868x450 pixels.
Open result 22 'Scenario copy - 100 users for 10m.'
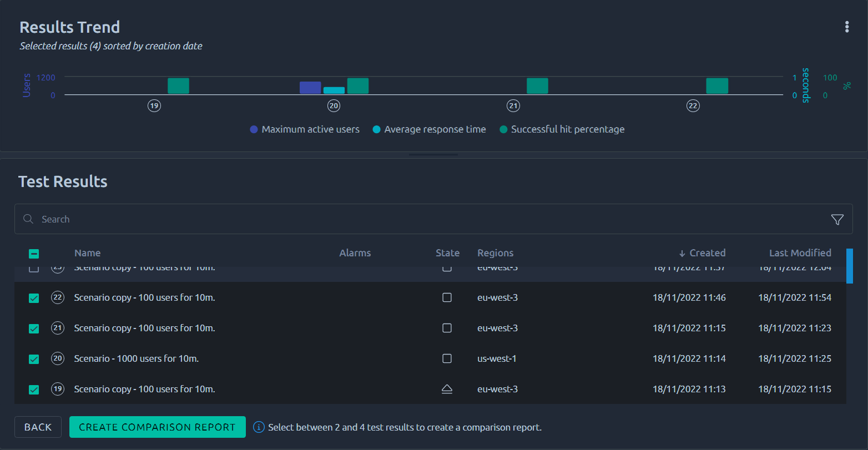click(145, 297)
